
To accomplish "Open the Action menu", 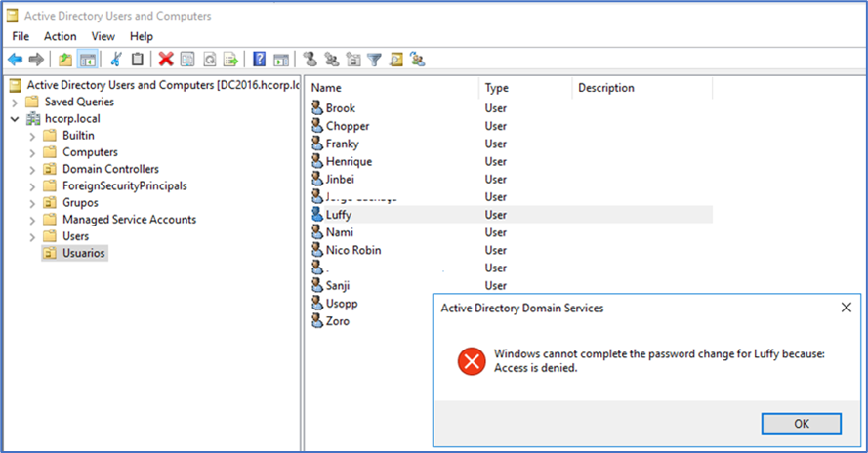I will [60, 36].
